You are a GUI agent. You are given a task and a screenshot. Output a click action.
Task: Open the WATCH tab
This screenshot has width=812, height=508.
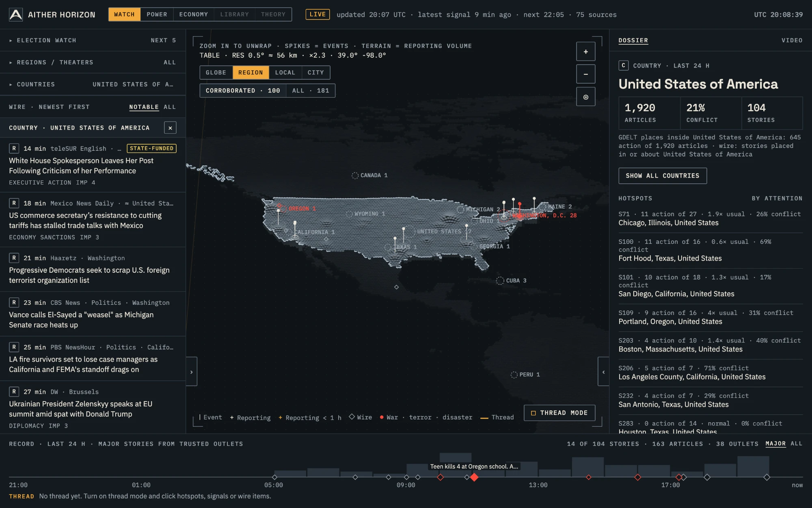(x=124, y=14)
